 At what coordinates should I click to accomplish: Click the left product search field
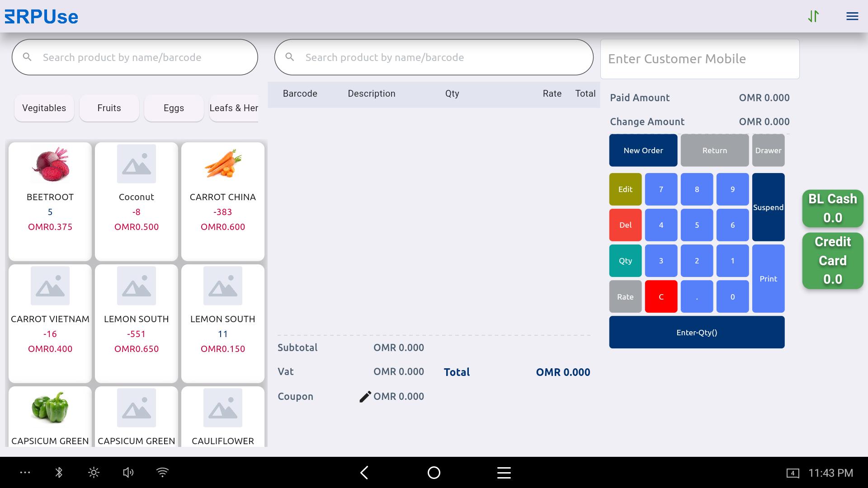click(135, 57)
